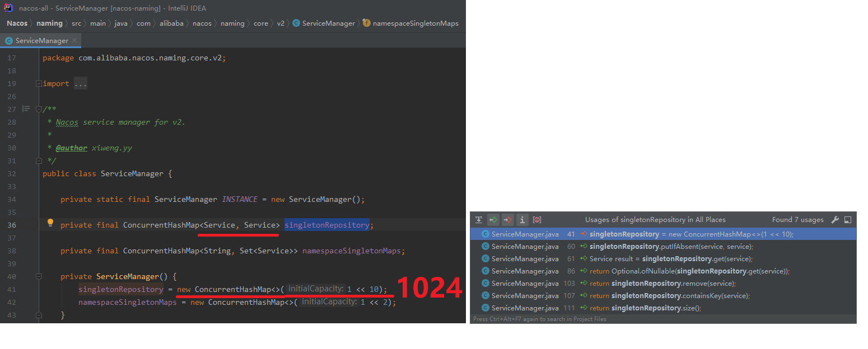Click the class icon on ServiceManager editor tab
The width and height of the screenshot is (868, 349).
tap(9, 41)
